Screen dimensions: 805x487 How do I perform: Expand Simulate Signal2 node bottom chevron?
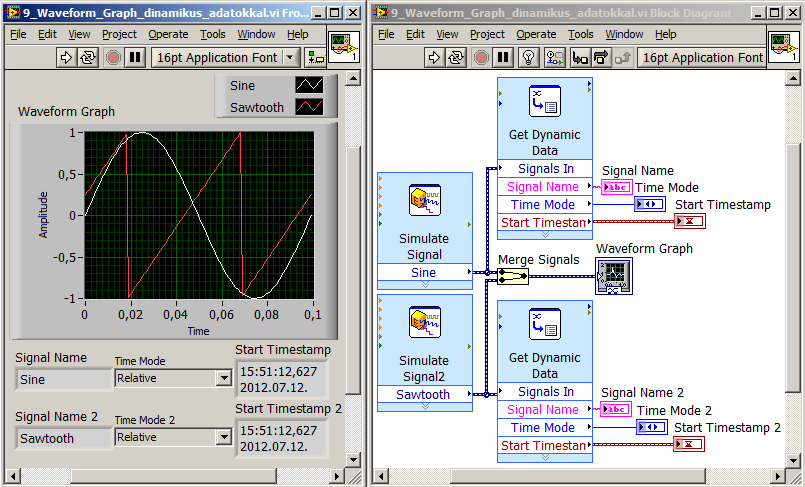click(425, 406)
